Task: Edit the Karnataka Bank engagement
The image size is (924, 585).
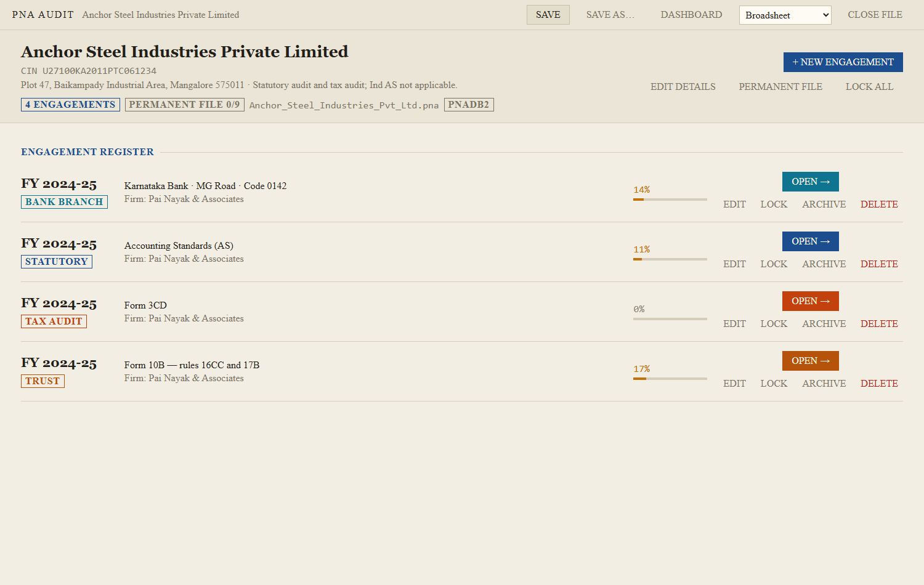Action: point(734,204)
